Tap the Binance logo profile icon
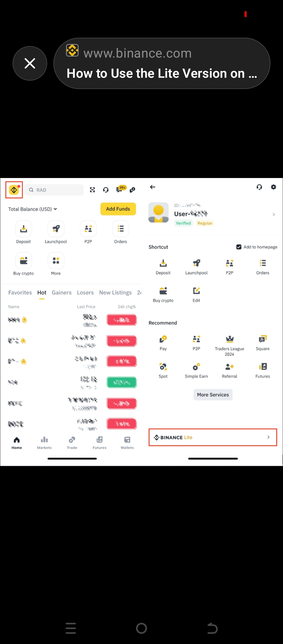Screen dimensions: 283x644 tap(14, 190)
